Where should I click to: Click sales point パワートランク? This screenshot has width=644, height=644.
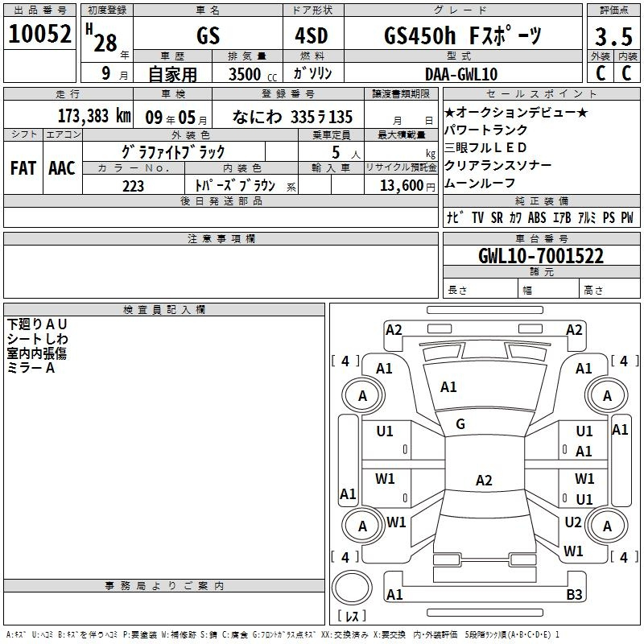pos(486,130)
